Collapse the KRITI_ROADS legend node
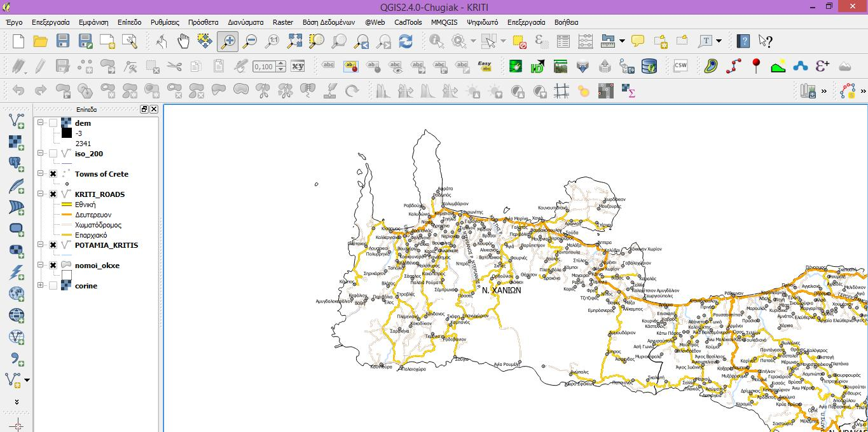The image size is (868, 432). click(41, 194)
